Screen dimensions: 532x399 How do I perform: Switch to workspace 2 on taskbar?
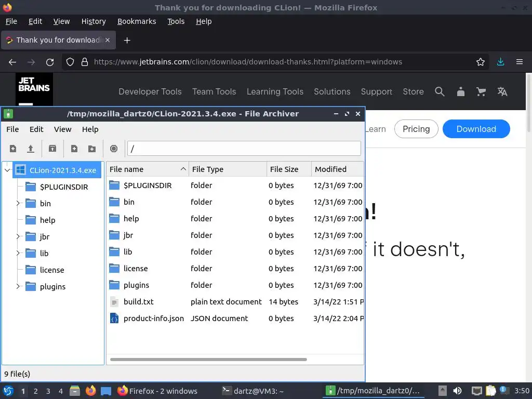36,391
